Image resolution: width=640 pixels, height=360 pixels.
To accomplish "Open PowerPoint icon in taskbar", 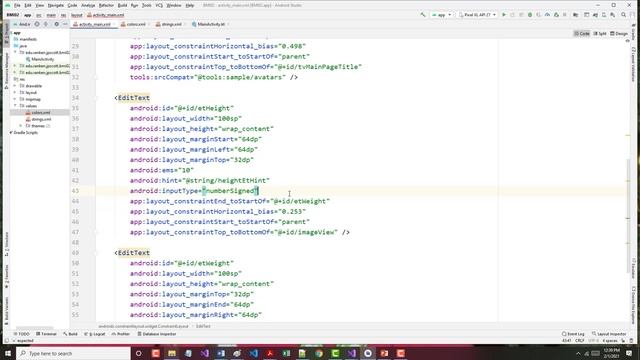I will pyautogui.click(x=384, y=353).
